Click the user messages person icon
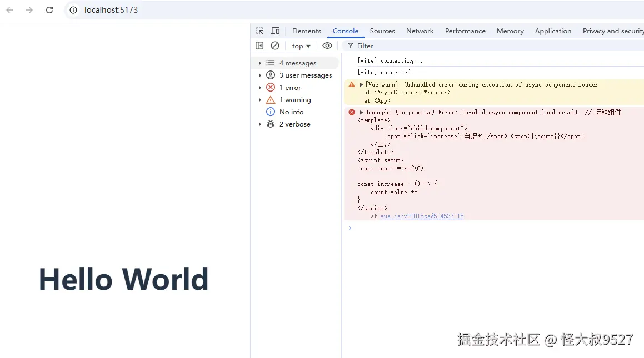644x358 pixels. pyautogui.click(x=270, y=75)
